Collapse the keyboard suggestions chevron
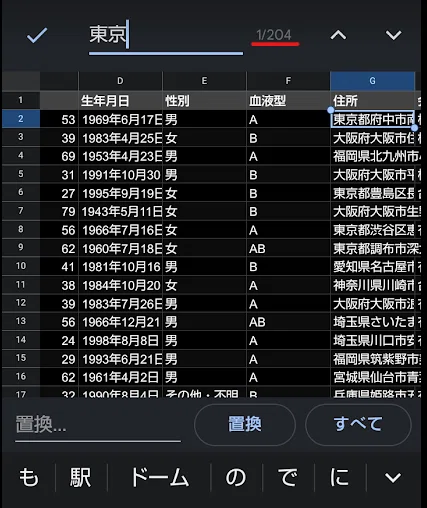The image size is (427, 508). click(x=393, y=478)
